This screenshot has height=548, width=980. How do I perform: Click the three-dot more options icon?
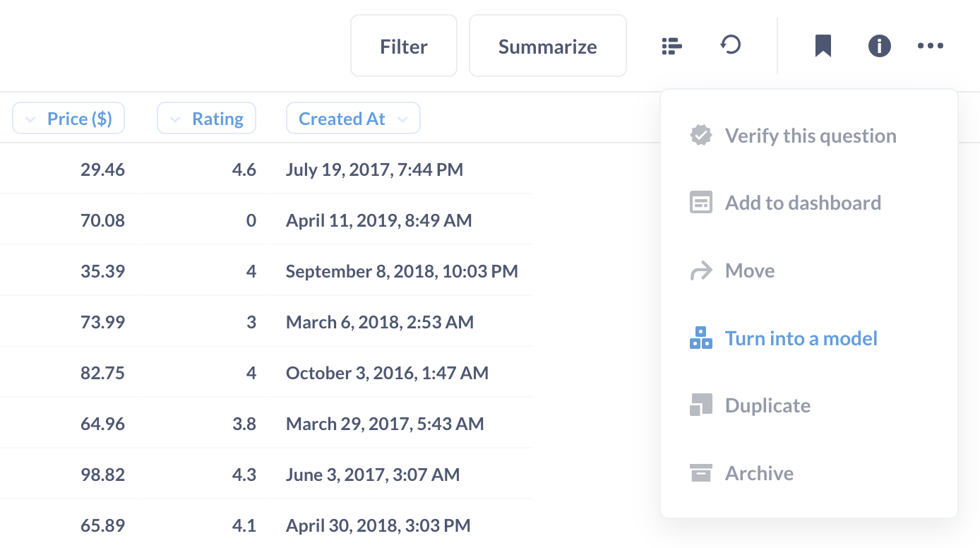[x=930, y=47]
